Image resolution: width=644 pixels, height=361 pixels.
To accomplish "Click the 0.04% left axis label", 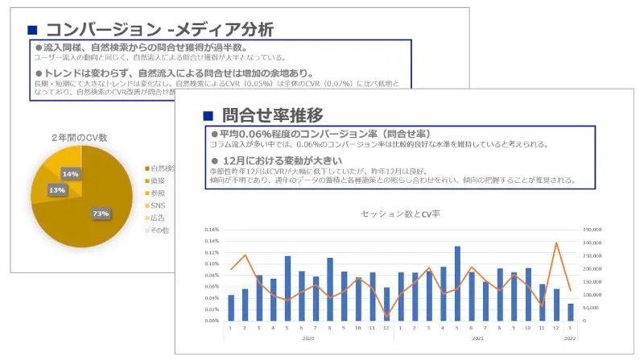I will (x=212, y=298).
